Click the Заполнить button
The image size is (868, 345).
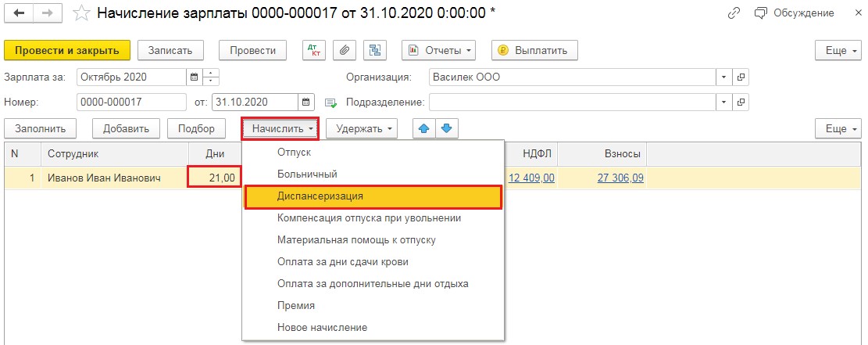(x=41, y=128)
